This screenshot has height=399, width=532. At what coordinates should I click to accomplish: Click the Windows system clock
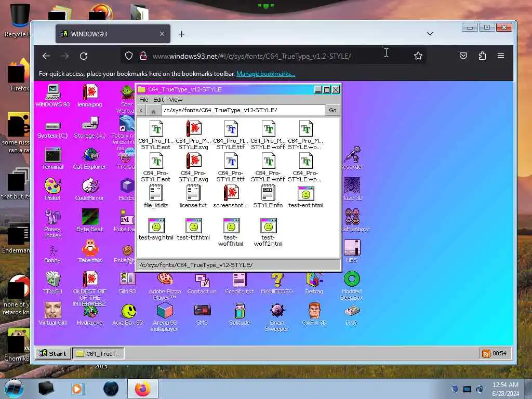[x=505, y=389]
